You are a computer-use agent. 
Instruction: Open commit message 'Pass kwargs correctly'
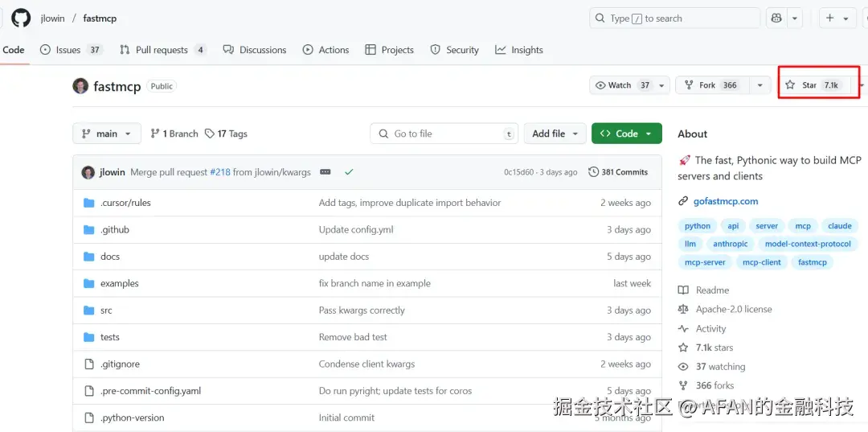(x=362, y=311)
